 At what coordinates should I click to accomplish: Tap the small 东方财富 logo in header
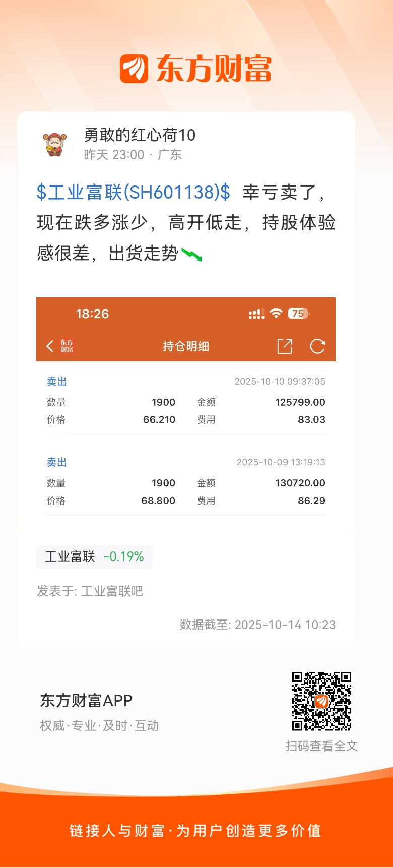pyautogui.click(x=67, y=346)
